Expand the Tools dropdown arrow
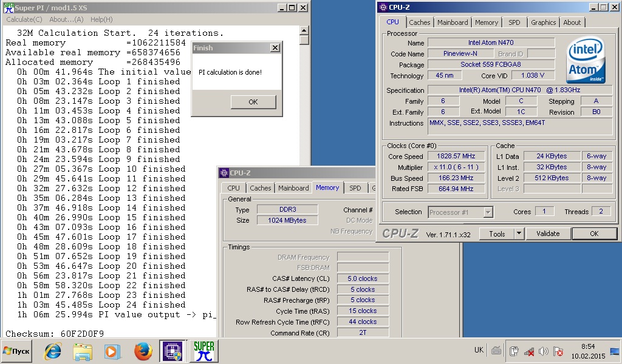 click(519, 234)
